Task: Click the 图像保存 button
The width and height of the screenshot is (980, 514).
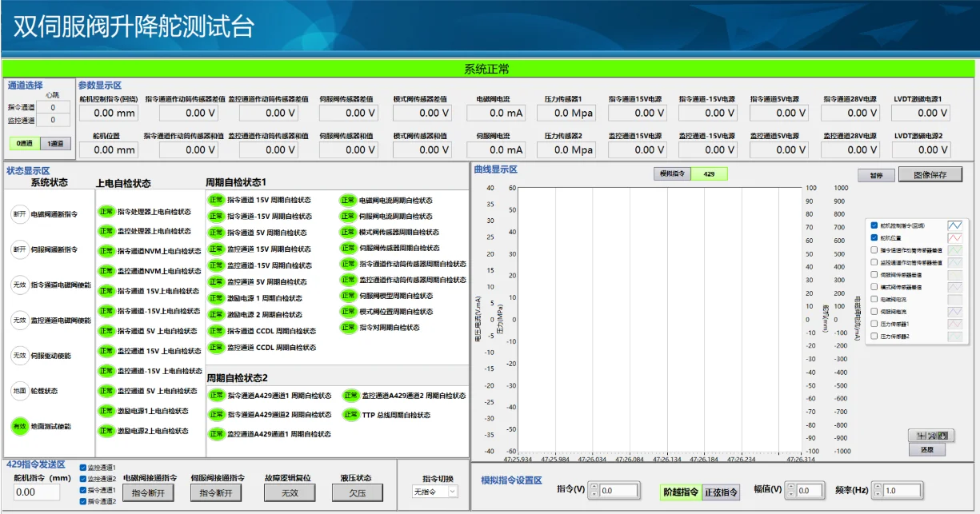Action: (930, 174)
